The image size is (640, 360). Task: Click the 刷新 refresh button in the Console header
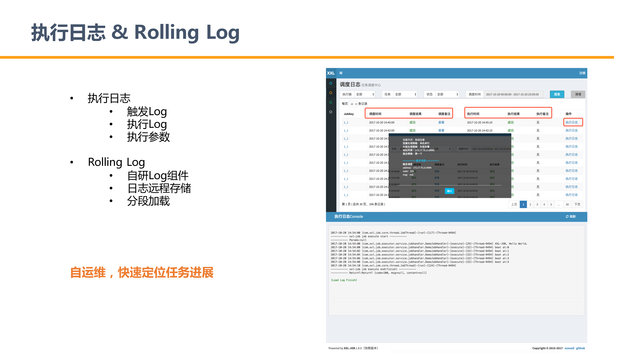click(x=571, y=217)
